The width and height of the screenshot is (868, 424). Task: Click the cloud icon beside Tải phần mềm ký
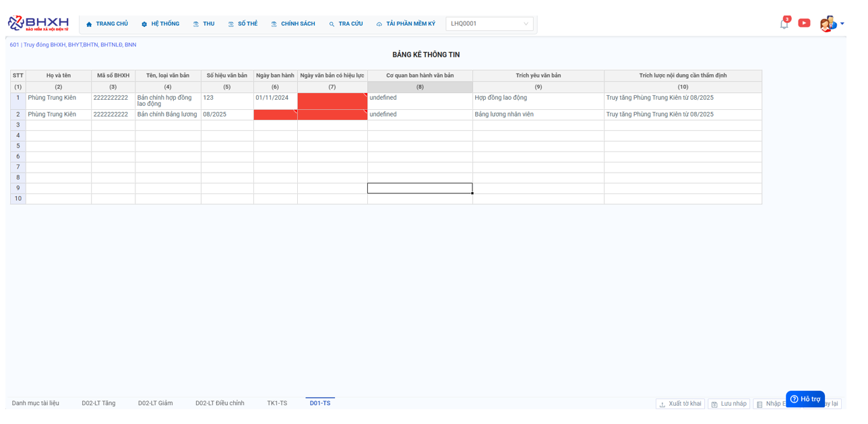(x=379, y=24)
